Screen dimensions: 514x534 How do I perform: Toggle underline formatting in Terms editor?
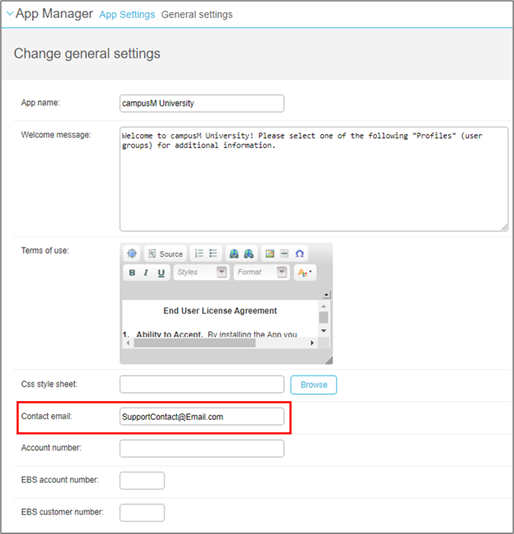tap(161, 272)
